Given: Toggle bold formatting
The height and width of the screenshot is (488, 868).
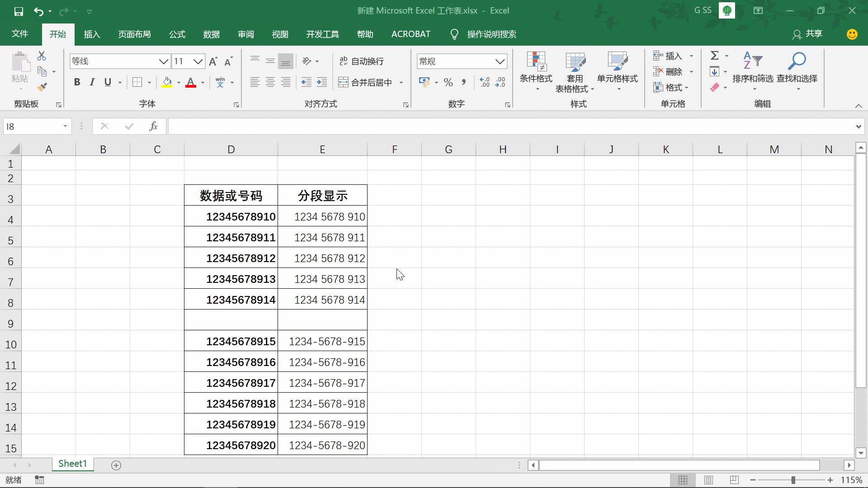Looking at the screenshot, I should tap(77, 82).
